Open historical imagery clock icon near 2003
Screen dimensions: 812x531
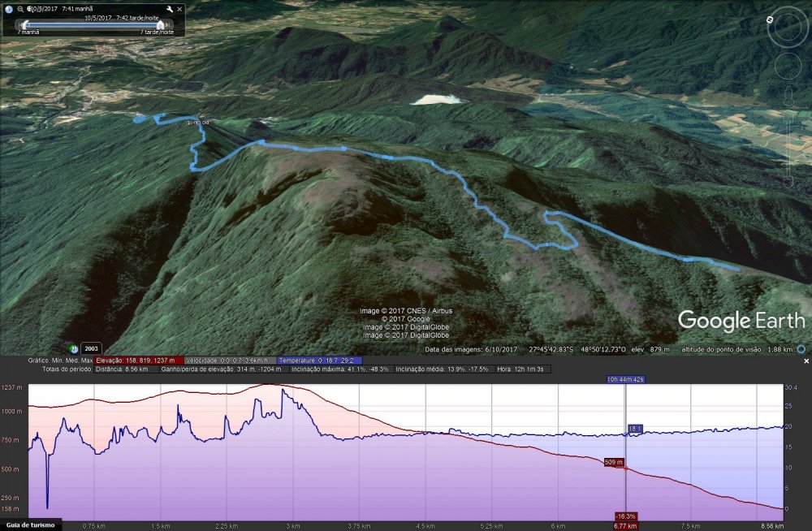(75, 348)
